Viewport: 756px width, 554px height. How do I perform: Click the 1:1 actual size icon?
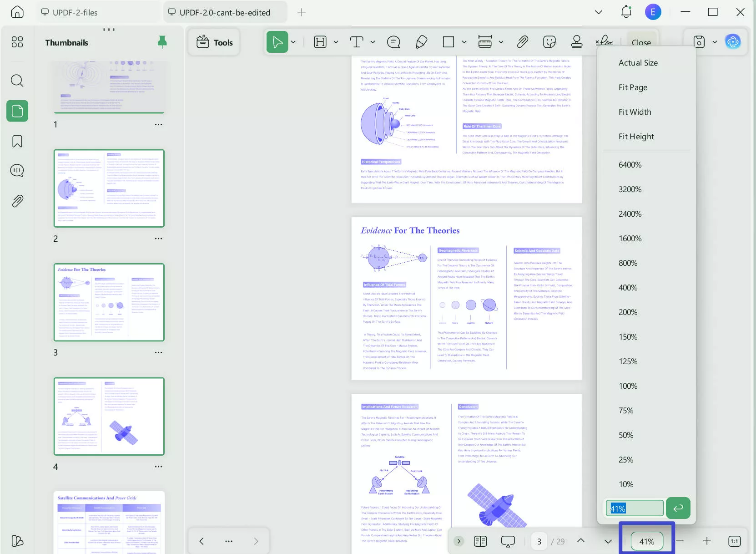[735, 541]
